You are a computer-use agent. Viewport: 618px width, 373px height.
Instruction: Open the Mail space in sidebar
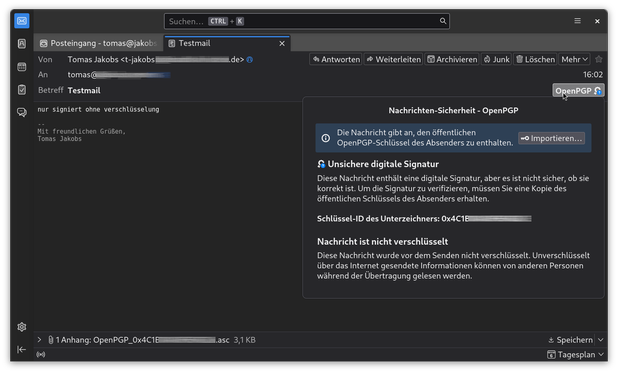click(22, 21)
